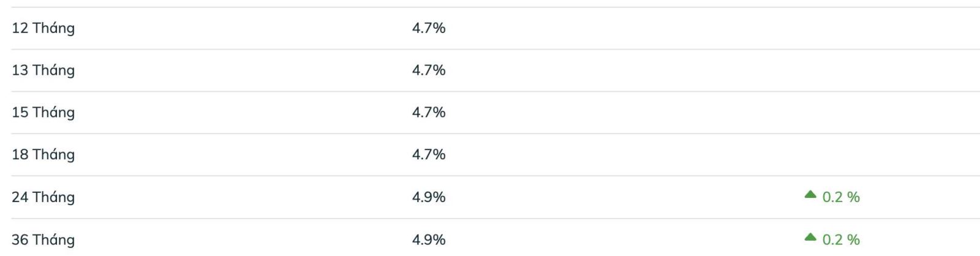Select the 12 Tháng term label
The width and height of the screenshot is (980, 256).
[43, 28]
